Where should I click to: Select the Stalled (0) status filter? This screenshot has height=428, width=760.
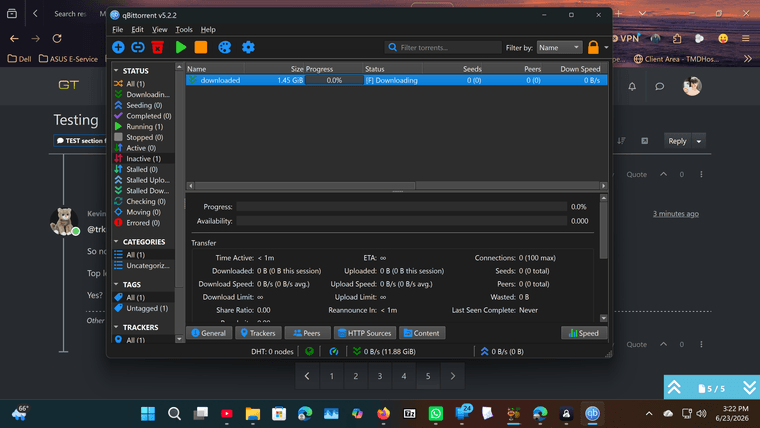pos(143,169)
